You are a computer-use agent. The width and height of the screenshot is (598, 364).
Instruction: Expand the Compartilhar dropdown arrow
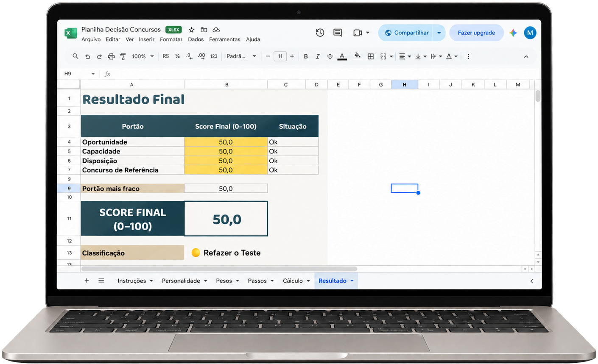pyautogui.click(x=439, y=33)
